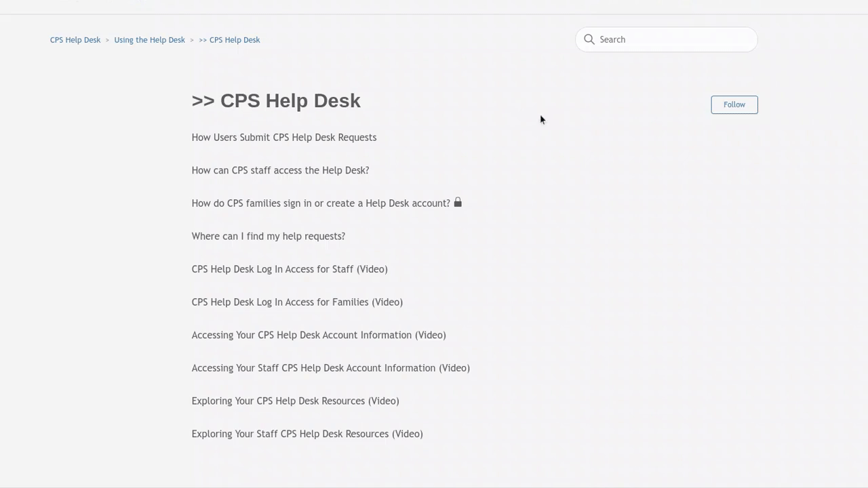Screen dimensions: 868x488
Task: Focus the Search input field
Action: click(x=666, y=39)
